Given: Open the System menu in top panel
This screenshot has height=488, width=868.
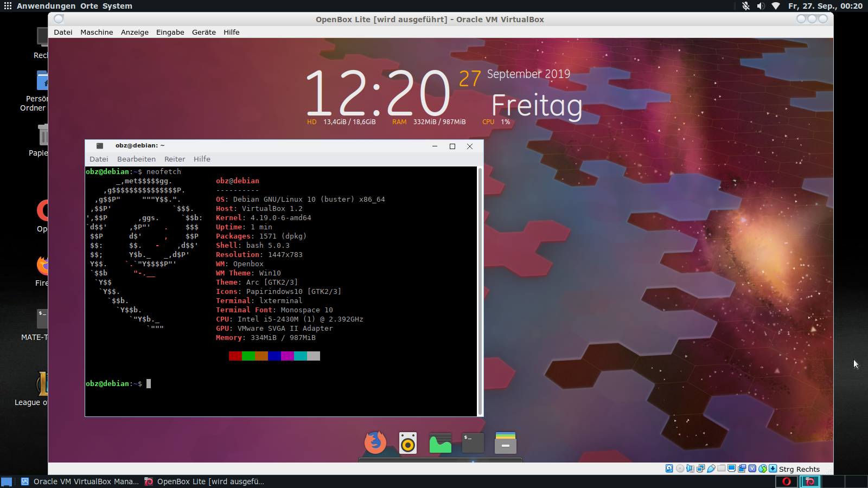Looking at the screenshot, I should [x=117, y=6].
